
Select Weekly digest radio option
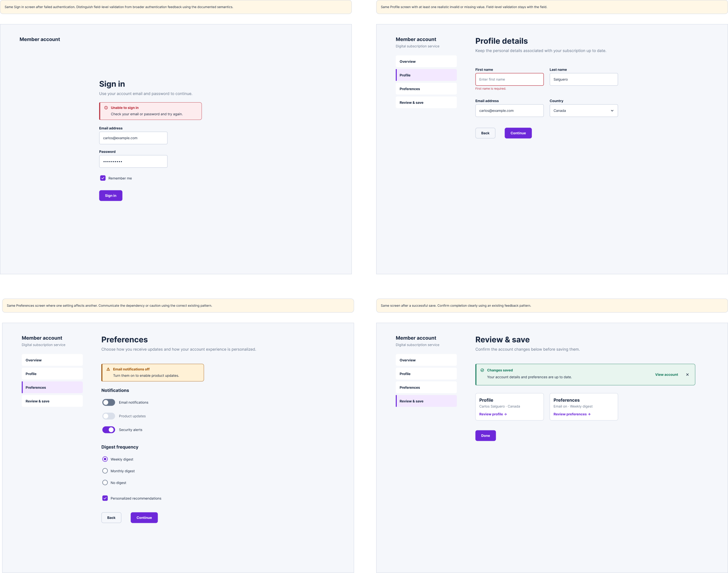105,459
